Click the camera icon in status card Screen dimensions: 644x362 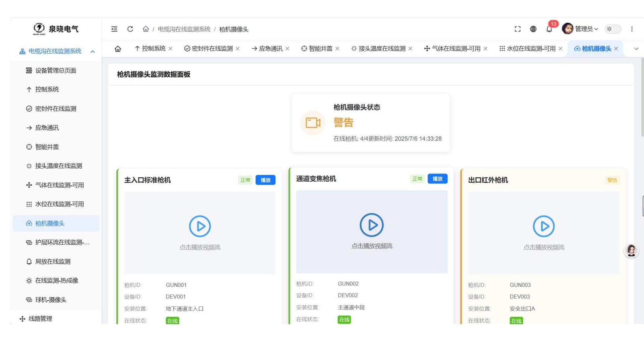point(313,123)
